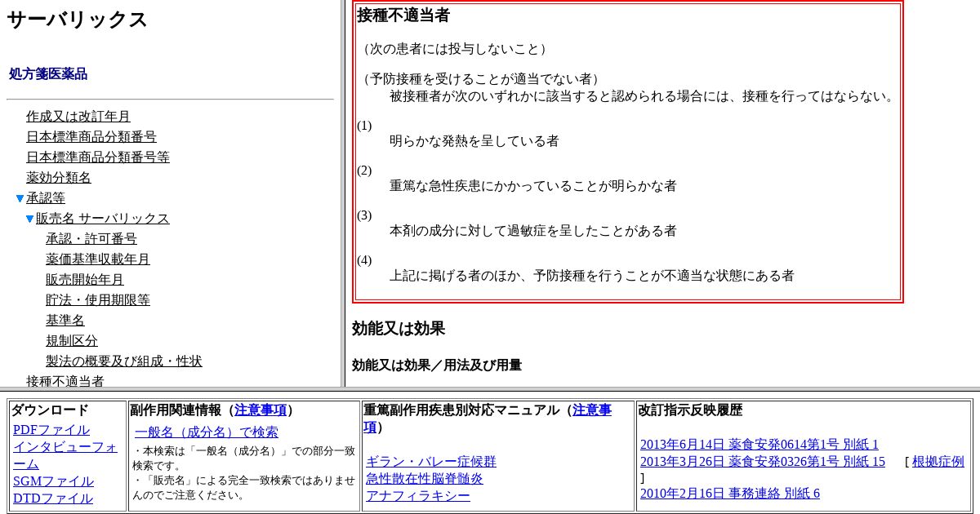Go to 薬価基準収載年月 section
Screen dimensions: 980x514
98,259
